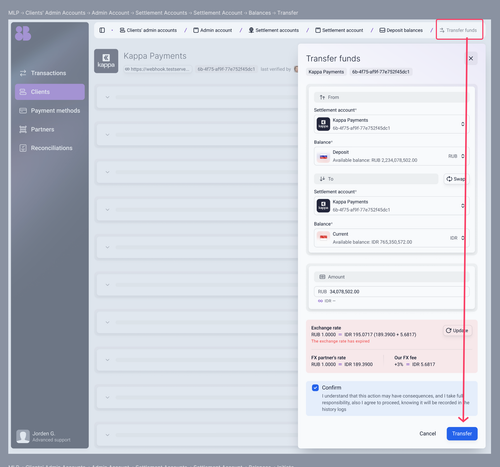Swap the From and To accounts

pyautogui.click(x=456, y=179)
